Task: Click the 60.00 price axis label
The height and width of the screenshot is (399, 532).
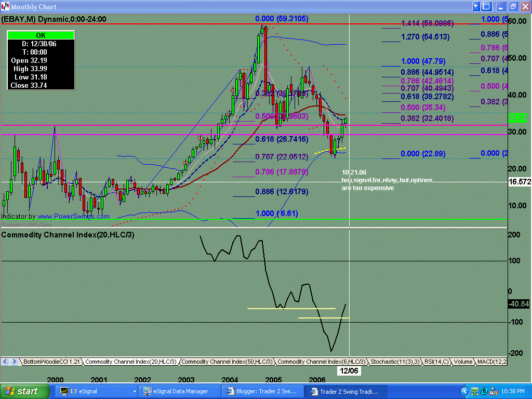Action: (x=517, y=21)
